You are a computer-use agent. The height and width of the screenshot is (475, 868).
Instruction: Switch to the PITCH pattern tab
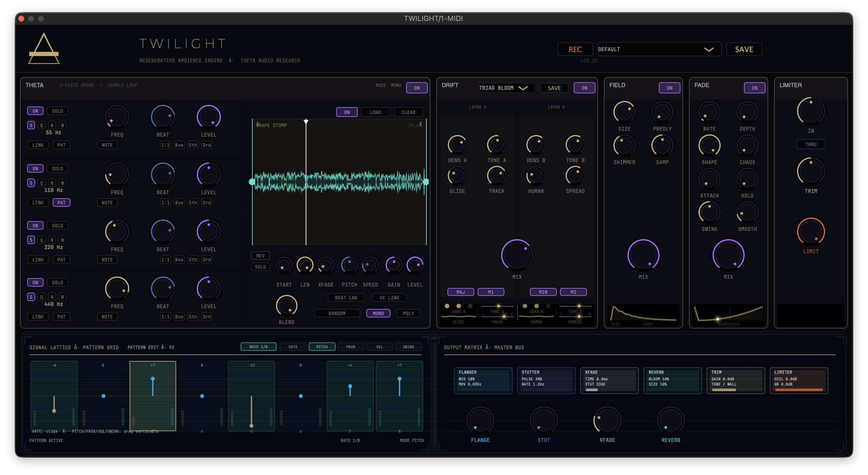click(322, 347)
